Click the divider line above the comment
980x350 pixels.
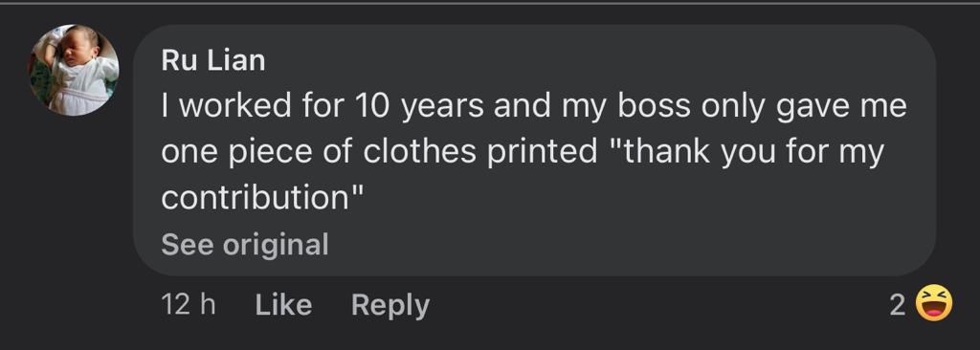click(490, 3)
